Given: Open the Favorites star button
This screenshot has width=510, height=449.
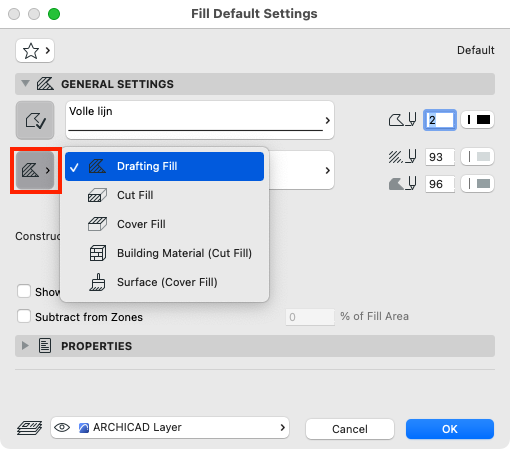Looking at the screenshot, I should tap(35, 51).
